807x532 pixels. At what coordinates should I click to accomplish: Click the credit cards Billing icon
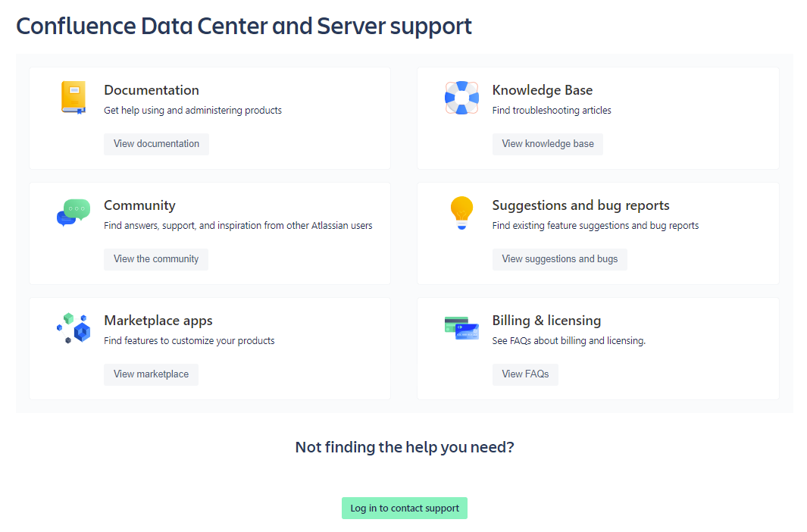pos(461,327)
